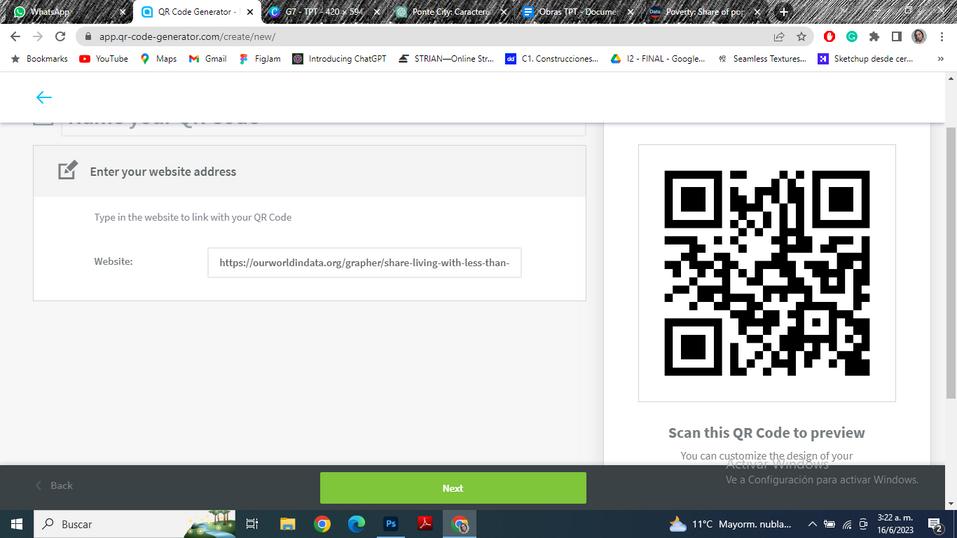Click the blue back arrow icon
Screen dimensions: 957x538
click(x=43, y=97)
